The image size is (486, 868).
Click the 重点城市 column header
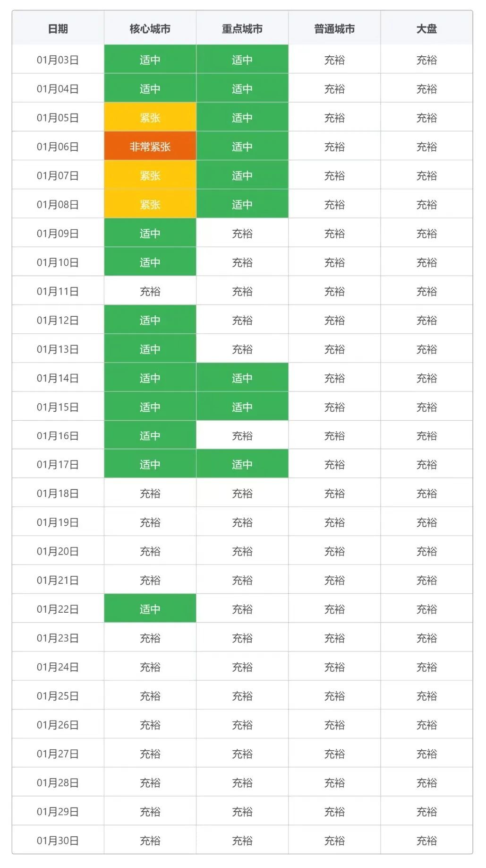pyautogui.click(x=242, y=28)
